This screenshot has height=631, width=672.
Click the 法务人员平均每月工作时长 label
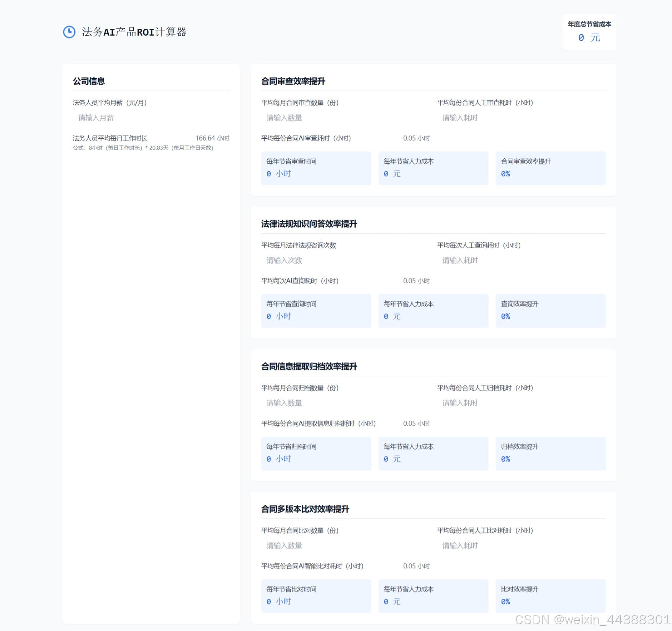click(110, 138)
